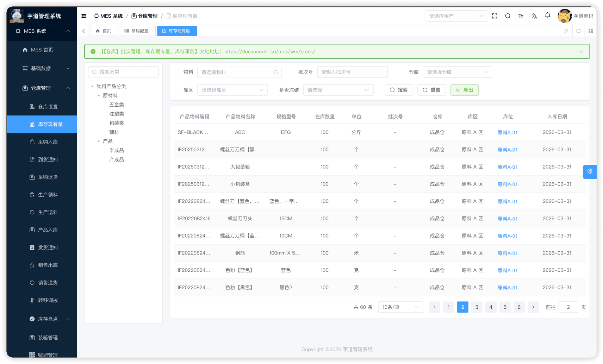
Task: Open the 10条/页 page size dropdown
Action: (x=400, y=307)
